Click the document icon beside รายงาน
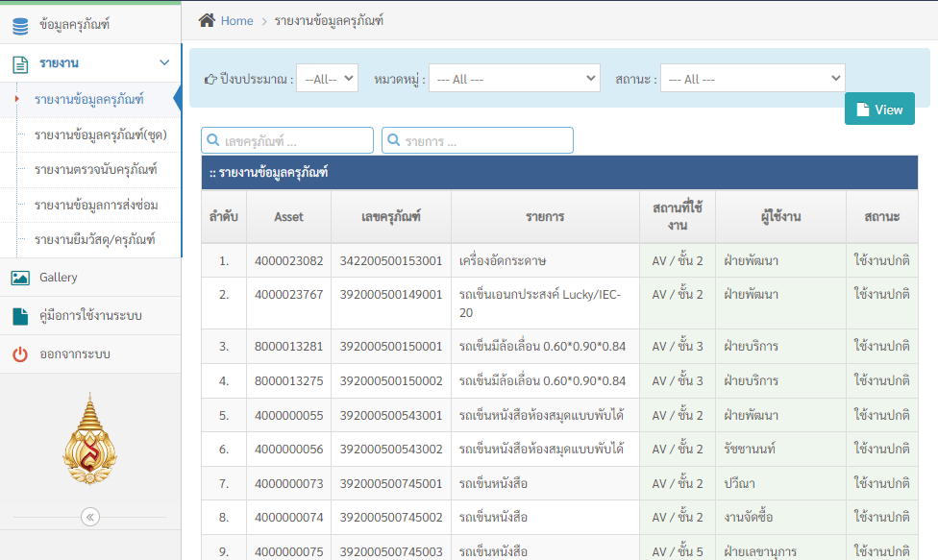Viewport: 938px width, 560px height. pyautogui.click(x=20, y=64)
